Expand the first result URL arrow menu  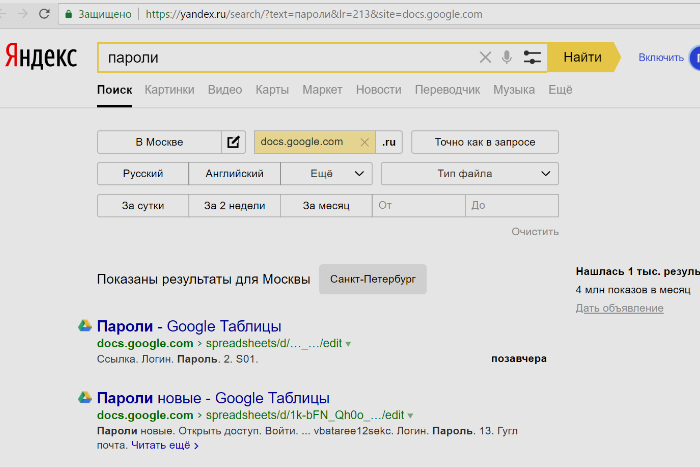click(348, 343)
